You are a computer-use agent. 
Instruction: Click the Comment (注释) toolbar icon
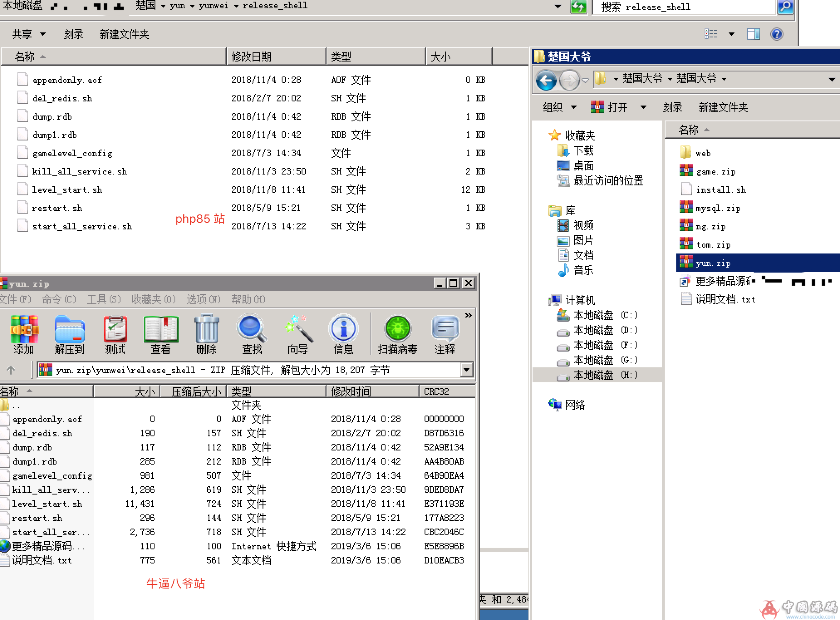(x=445, y=335)
